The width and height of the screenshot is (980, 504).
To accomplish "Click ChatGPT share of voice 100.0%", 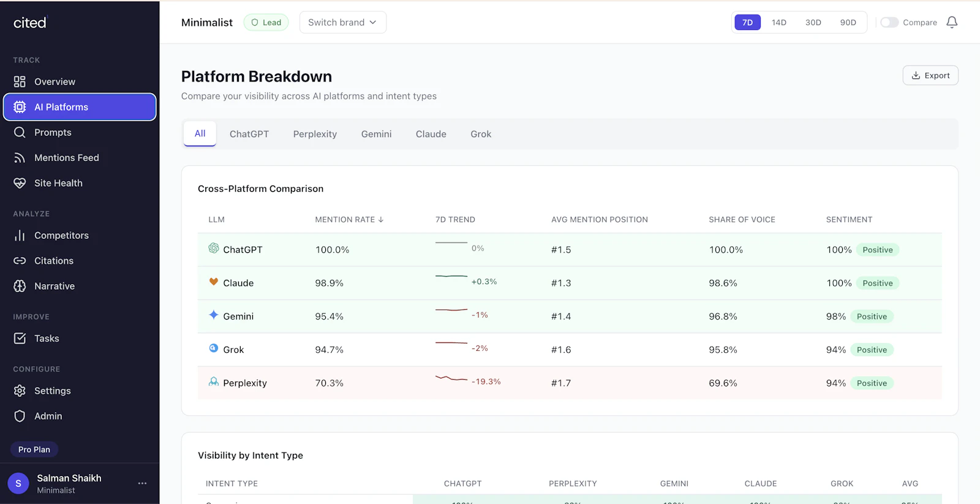I will [x=726, y=250].
